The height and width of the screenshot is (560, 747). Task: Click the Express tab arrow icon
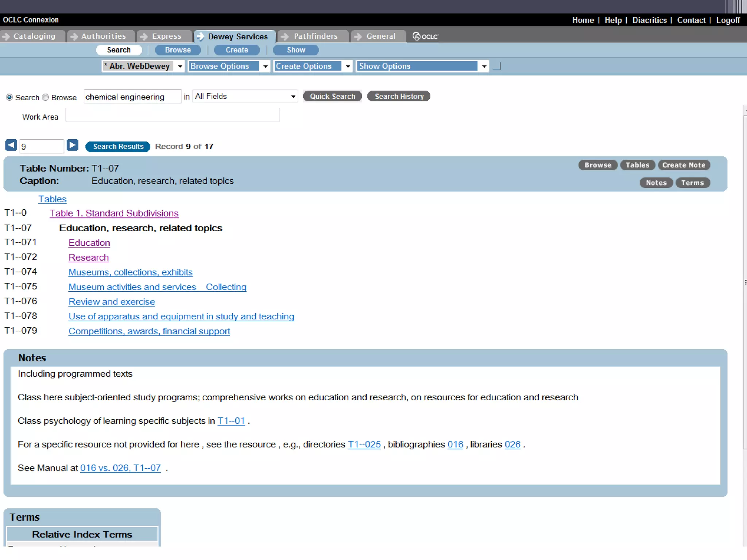coord(144,36)
